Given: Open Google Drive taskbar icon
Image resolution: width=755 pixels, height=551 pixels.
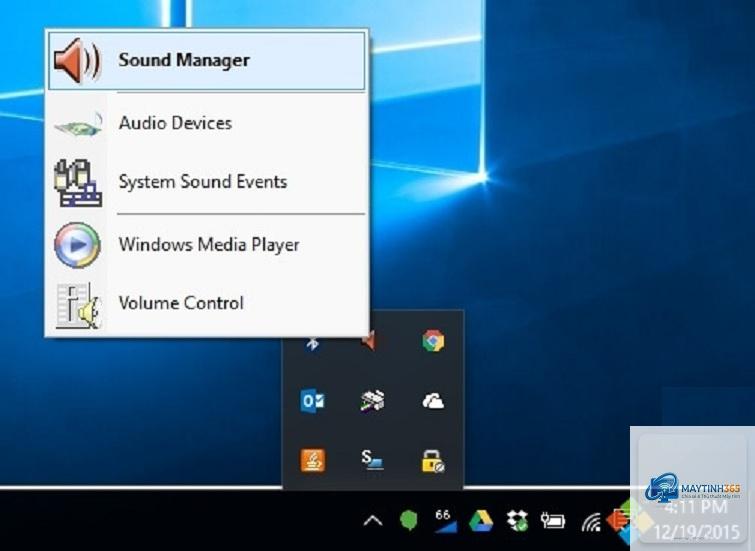Looking at the screenshot, I should (x=481, y=522).
